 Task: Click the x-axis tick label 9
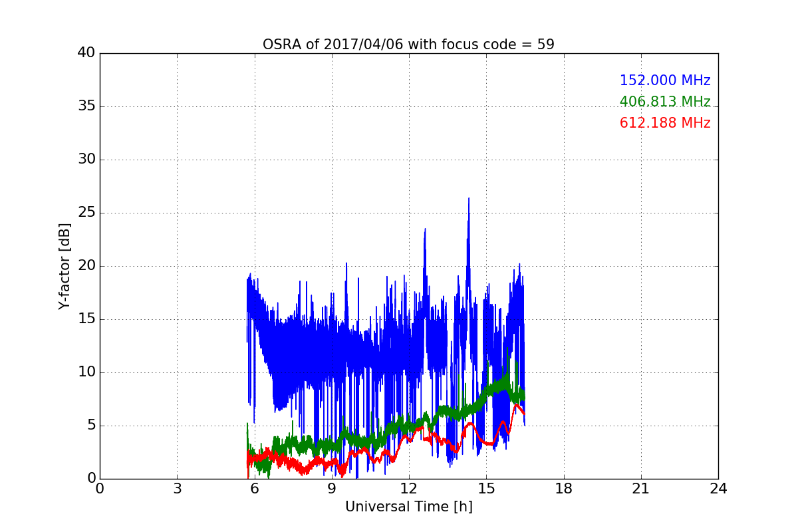[x=331, y=489]
